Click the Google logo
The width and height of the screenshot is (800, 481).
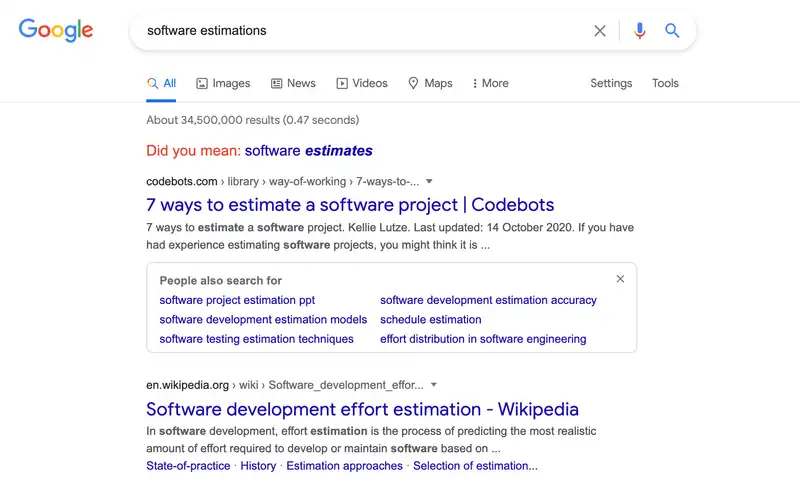(56, 30)
